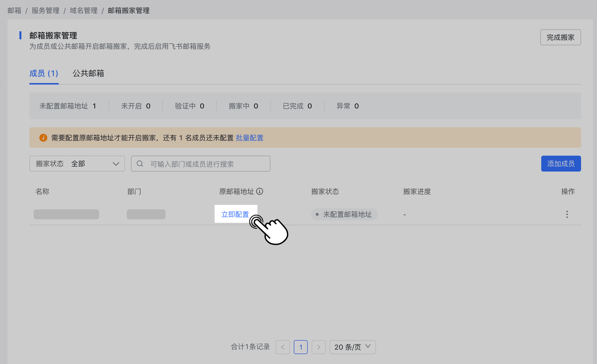Click the 完成搬家 button

[560, 37]
